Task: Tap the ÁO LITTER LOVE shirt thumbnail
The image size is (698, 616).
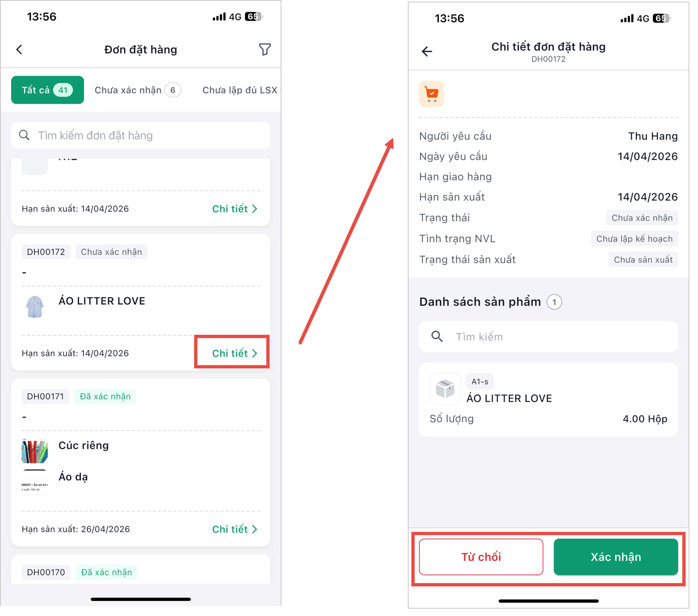Action: [35, 307]
